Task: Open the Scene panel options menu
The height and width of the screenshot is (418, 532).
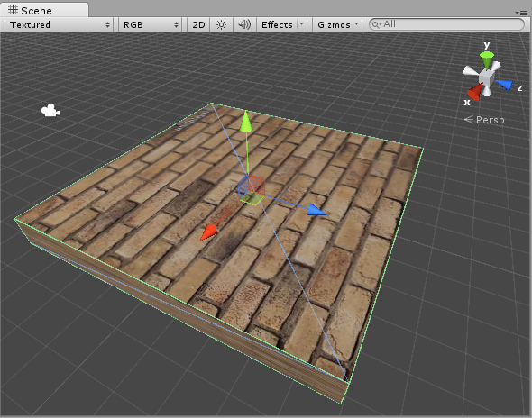Action: 522,13
